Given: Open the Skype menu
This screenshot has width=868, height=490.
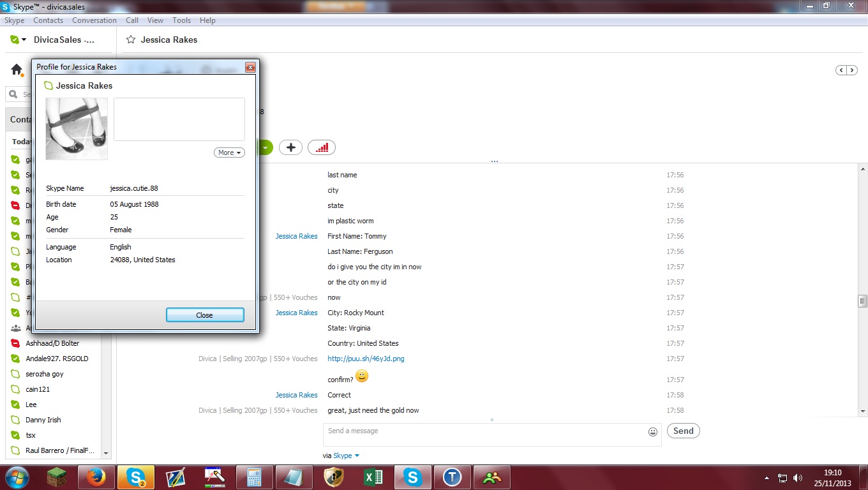Looking at the screenshot, I should point(15,20).
